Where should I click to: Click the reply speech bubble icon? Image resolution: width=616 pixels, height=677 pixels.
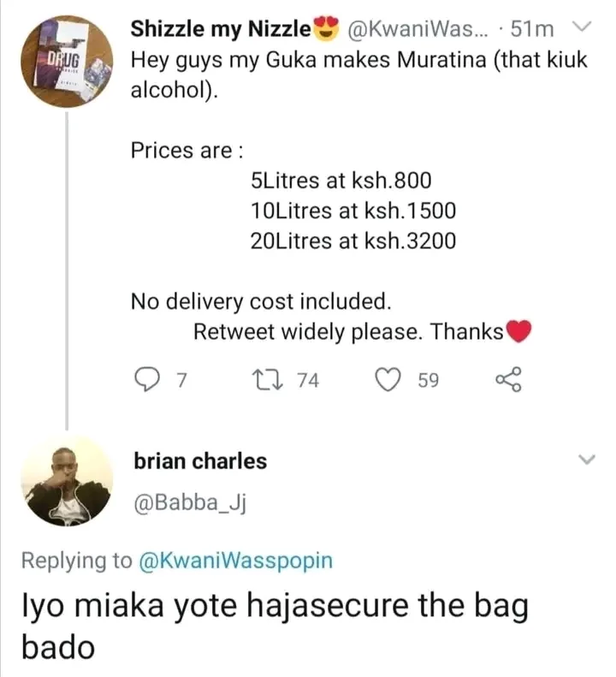click(146, 379)
